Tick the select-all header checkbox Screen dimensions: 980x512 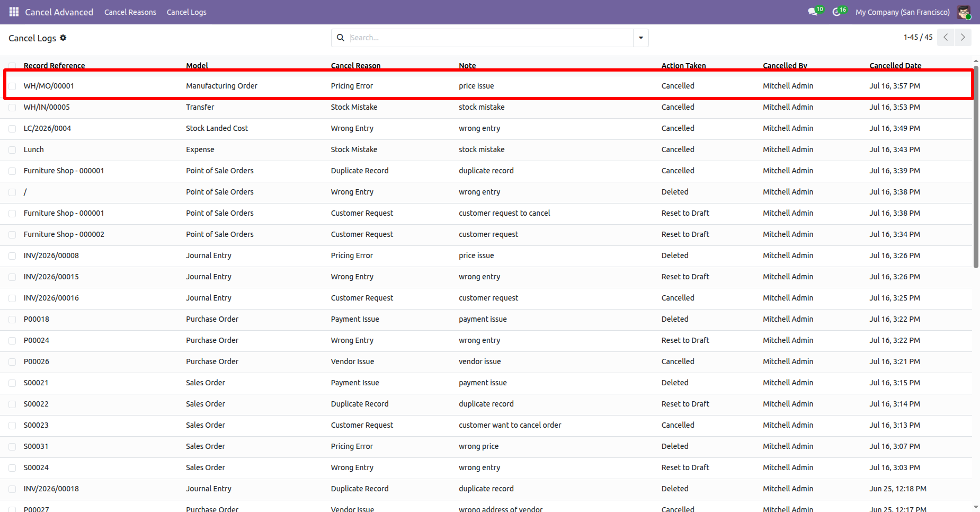coord(12,66)
